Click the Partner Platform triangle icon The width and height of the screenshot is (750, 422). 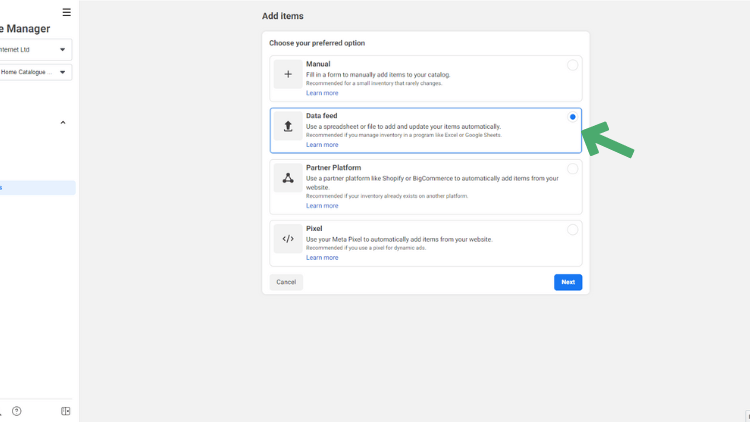[x=288, y=178]
